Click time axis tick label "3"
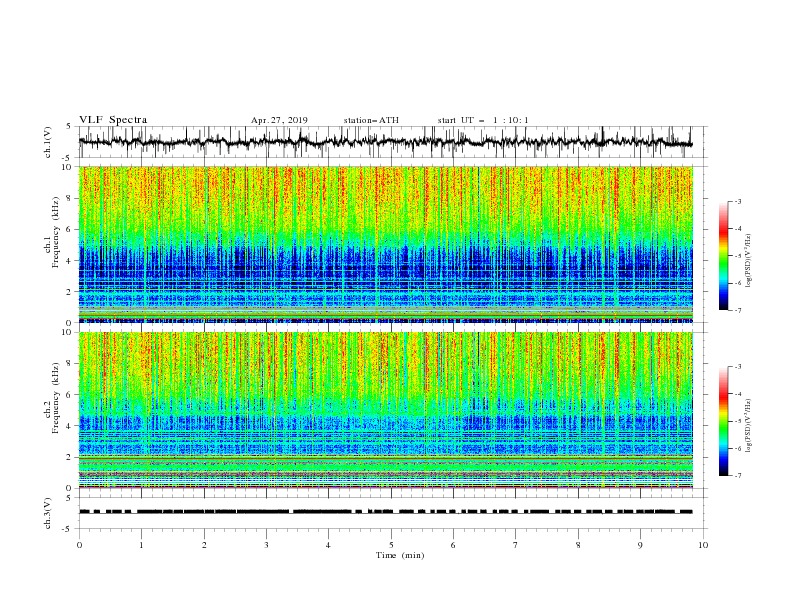Screen dimensions: 792x612 coord(266,545)
